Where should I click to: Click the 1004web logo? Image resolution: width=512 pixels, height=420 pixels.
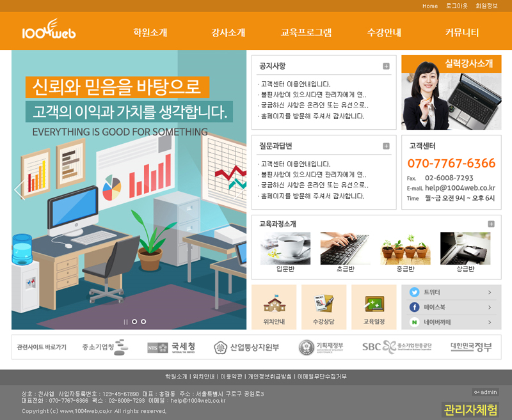(x=49, y=31)
